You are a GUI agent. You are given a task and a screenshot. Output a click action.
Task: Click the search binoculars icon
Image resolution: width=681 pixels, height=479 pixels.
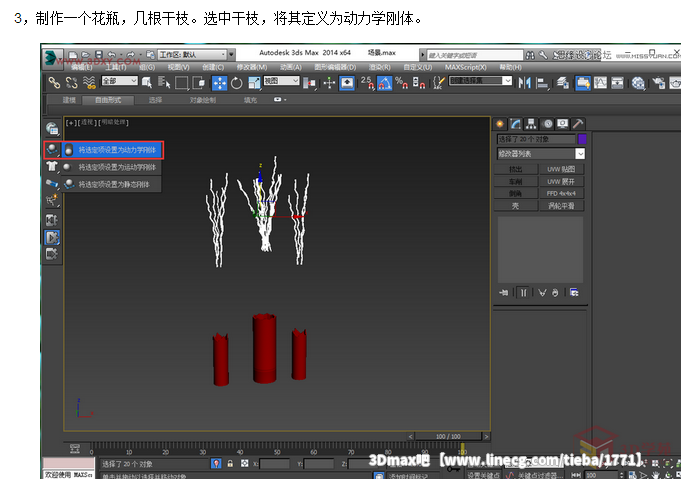tap(530, 55)
